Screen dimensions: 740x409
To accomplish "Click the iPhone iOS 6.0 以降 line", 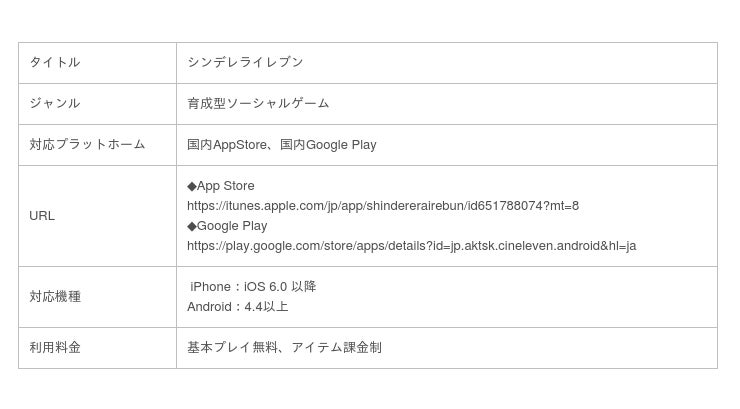I will point(253,287).
